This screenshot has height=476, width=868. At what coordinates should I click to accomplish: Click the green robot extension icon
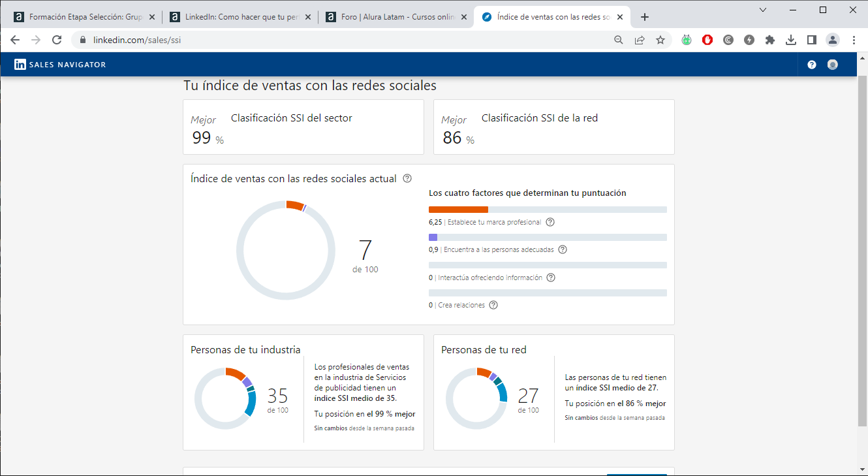[x=687, y=40]
